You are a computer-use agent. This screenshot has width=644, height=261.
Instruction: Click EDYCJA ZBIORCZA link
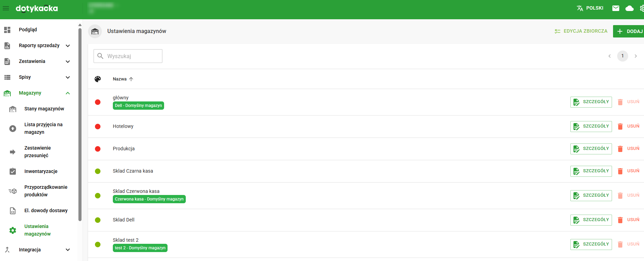tap(581, 31)
